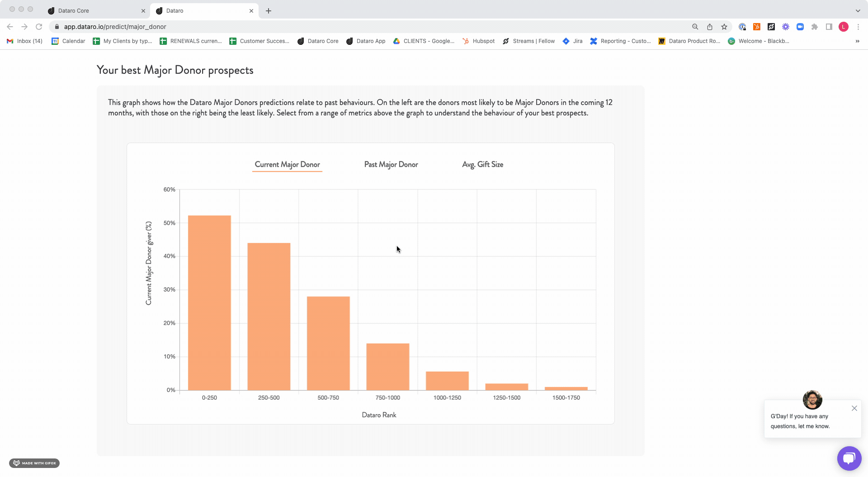Open the browser side panel icon

tap(829, 27)
